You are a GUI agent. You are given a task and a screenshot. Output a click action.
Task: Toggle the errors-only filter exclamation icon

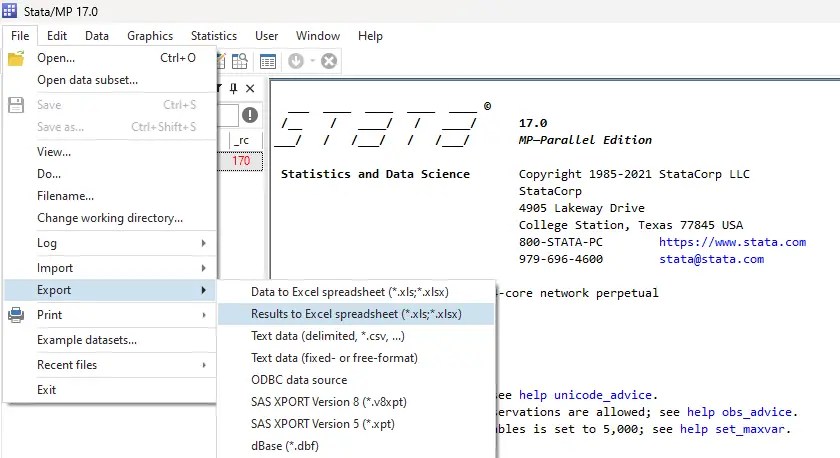(250, 115)
